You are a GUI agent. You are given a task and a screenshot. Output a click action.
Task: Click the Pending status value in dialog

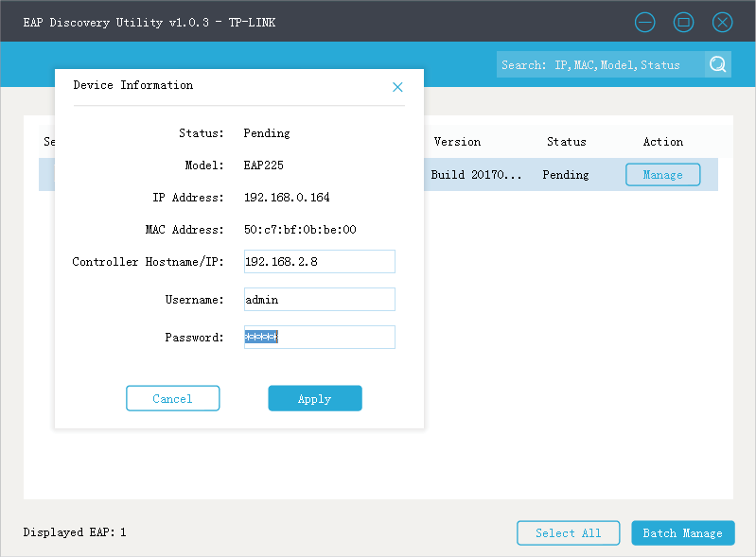[267, 133]
